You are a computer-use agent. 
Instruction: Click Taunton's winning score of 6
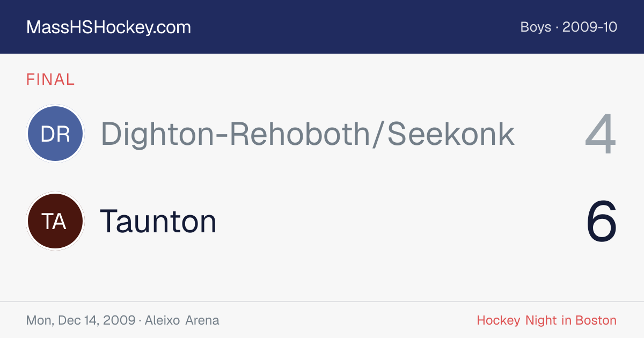pos(602,221)
